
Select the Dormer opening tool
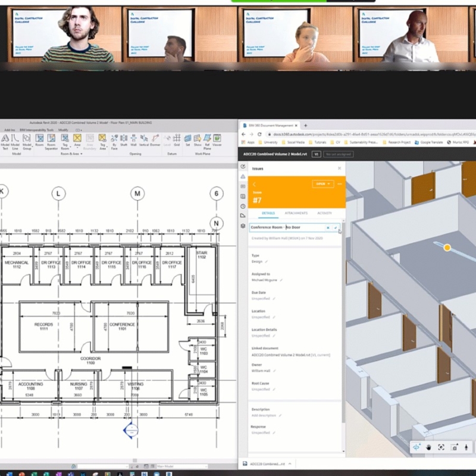pos(155,140)
